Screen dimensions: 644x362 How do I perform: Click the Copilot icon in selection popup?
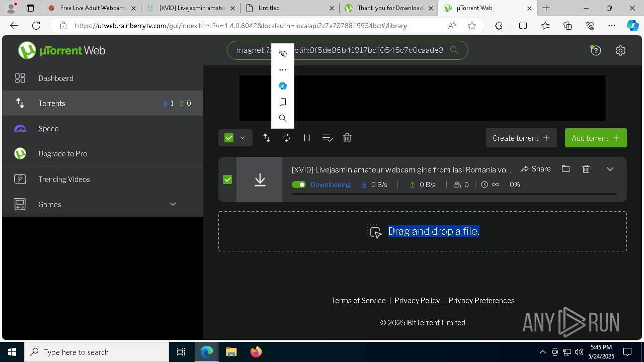283,86
